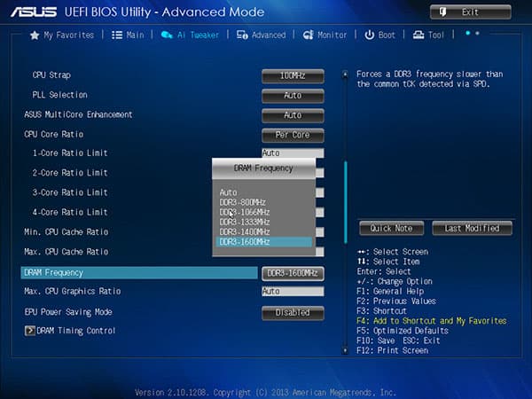Select the CPU Strap label
Viewport: 532px width, 399px height.
pyautogui.click(x=51, y=75)
